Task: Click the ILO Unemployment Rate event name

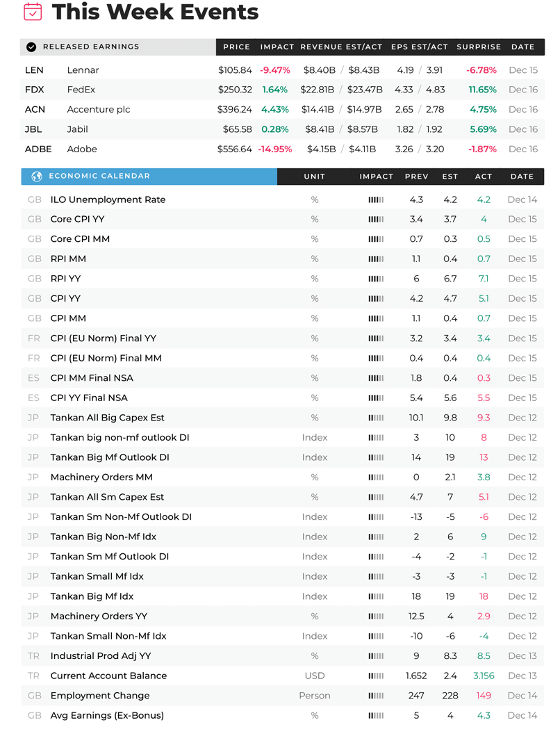Action: (x=108, y=200)
